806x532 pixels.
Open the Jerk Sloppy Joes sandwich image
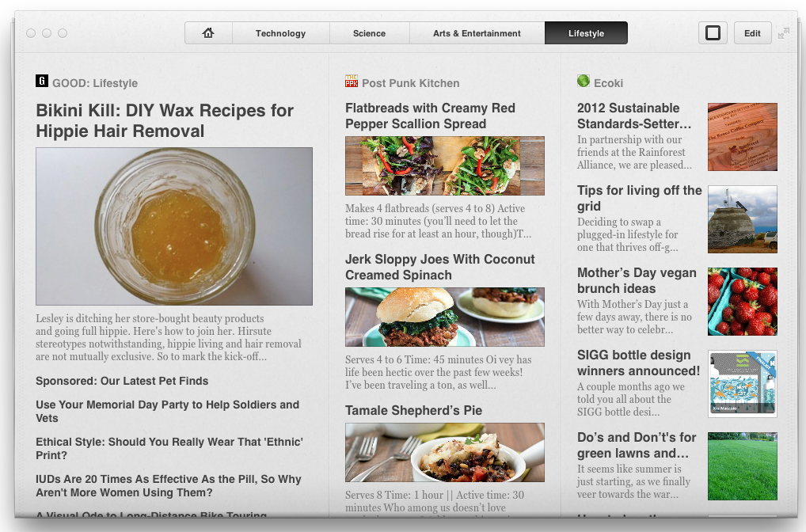click(444, 317)
